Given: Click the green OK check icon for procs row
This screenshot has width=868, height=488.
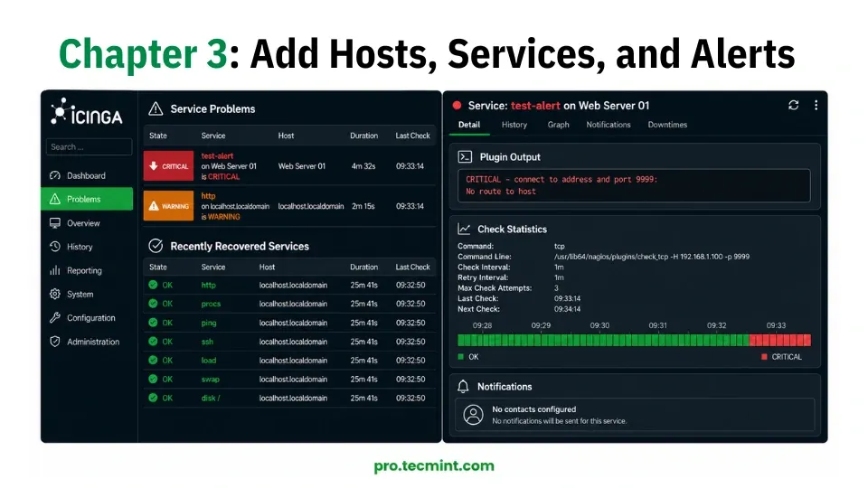Looking at the screenshot, I should tap(153, 304).
